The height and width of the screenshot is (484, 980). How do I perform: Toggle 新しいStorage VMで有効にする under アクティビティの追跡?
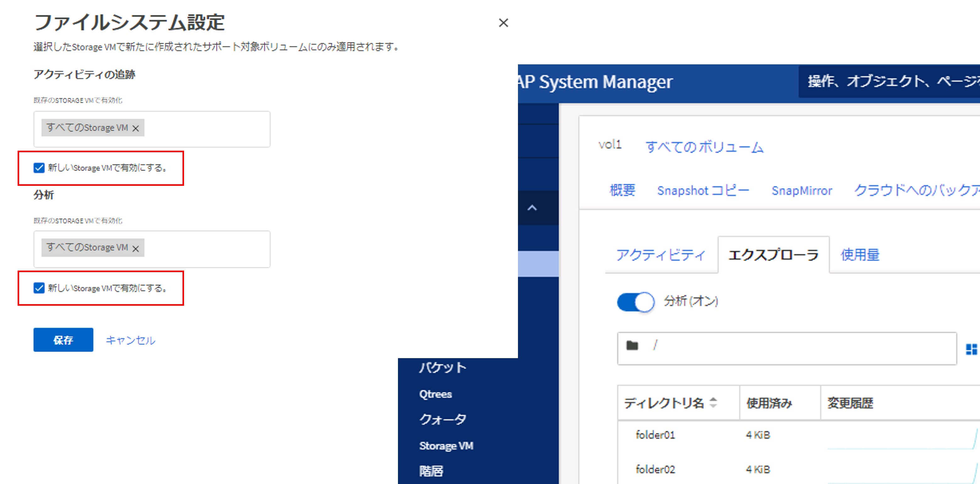tap(39, 168)
